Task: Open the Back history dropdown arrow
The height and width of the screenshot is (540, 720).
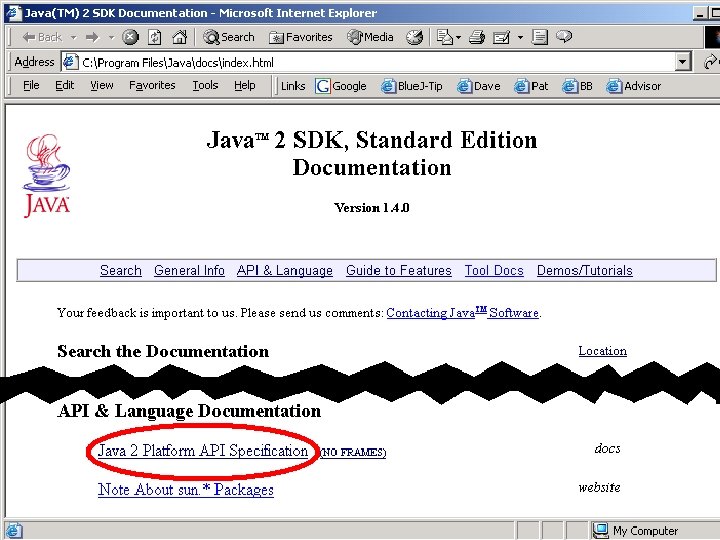Action: point(73,37)
